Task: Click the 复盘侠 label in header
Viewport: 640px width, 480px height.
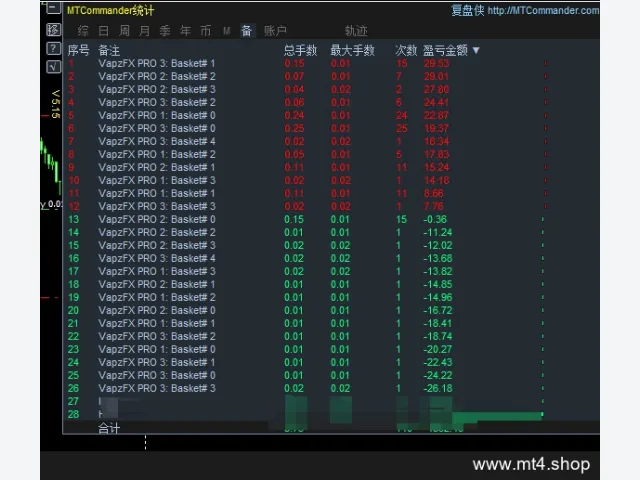Action: pos(468,10)
